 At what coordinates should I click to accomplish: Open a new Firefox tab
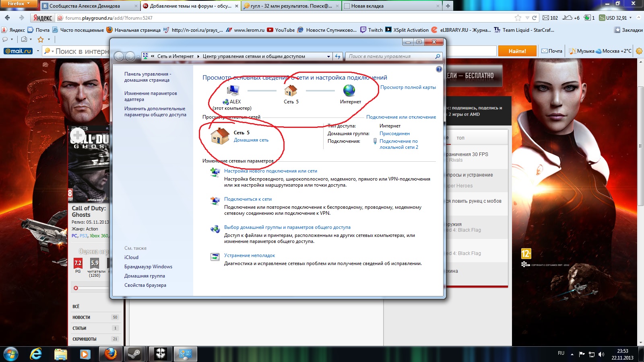(448, 6)
